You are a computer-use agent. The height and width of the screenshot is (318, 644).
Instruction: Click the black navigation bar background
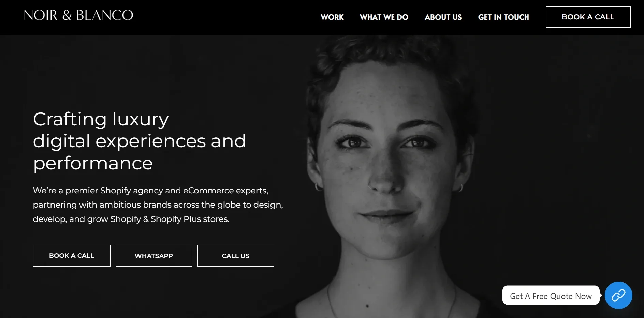click(x=222, y=17)
